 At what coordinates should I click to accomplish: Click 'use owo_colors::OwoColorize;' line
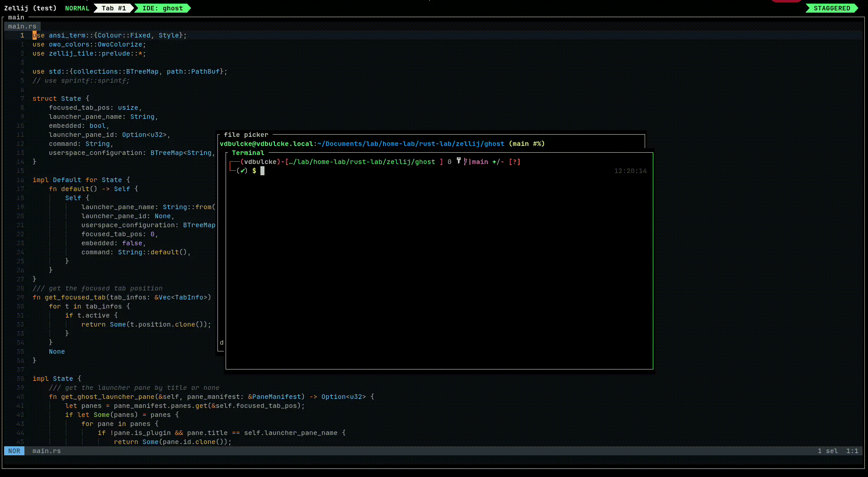[89, 44]
